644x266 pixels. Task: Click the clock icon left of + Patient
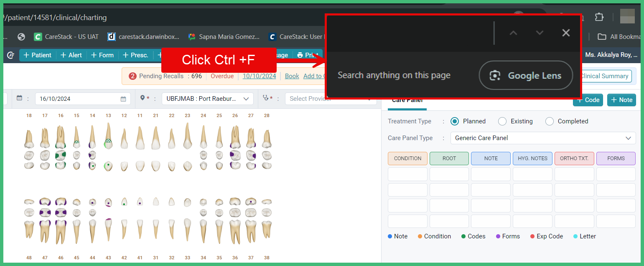tap(11, 55)
